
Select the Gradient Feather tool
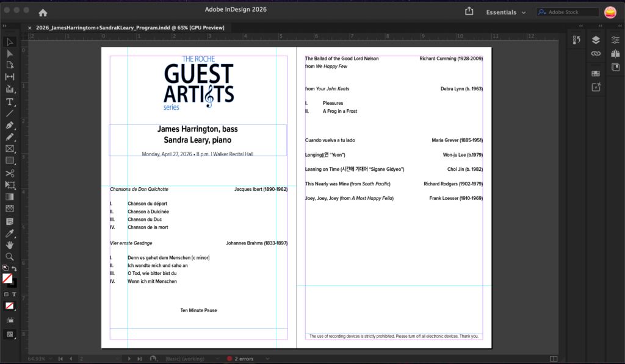(10, 209)
